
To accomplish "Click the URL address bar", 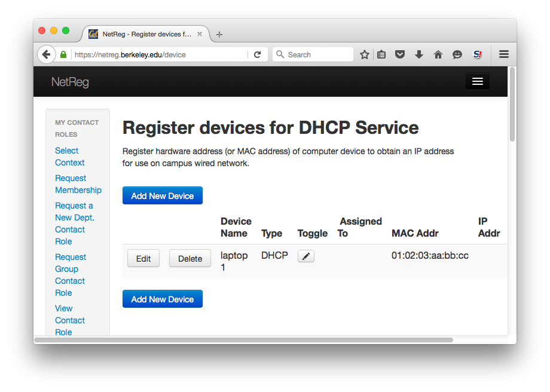I will click(x=160, y=55).
